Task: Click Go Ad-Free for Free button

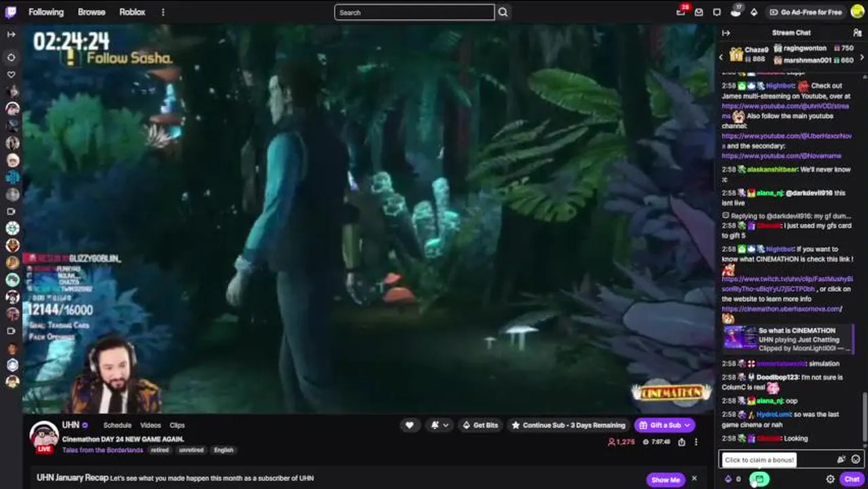Action: [x=805, y=12]
